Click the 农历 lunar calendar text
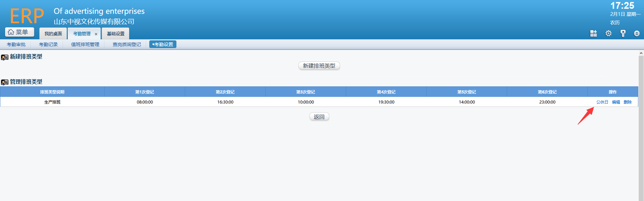 [x=615, y=23]
